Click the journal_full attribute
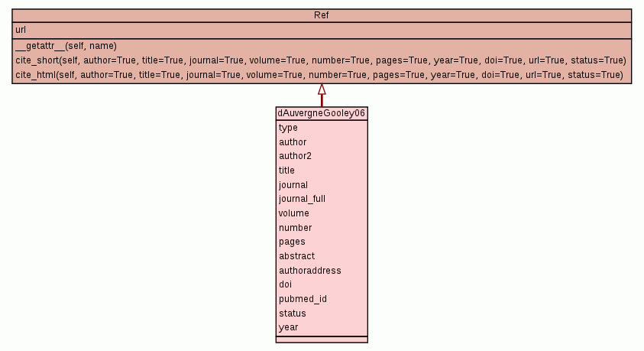This screenshot has width=644, height=351. (x=303, y=199)
